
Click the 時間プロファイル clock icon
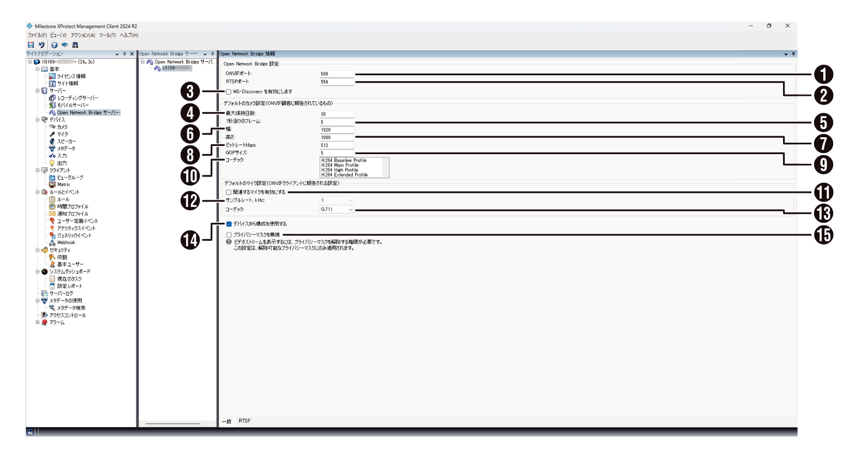click(x=52, y=206)
